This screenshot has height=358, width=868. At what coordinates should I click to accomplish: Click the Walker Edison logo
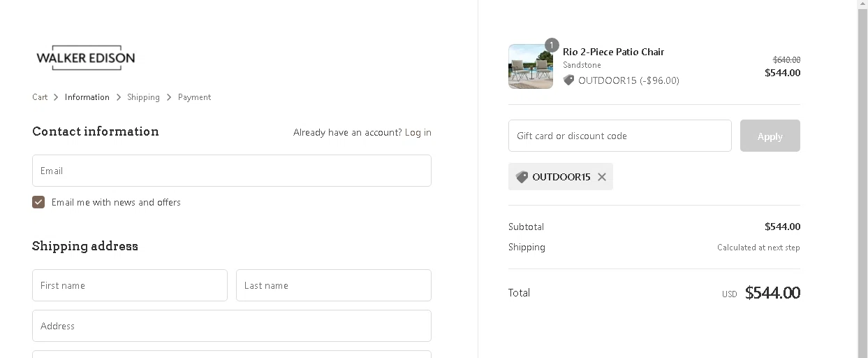(x=85, y=58)
